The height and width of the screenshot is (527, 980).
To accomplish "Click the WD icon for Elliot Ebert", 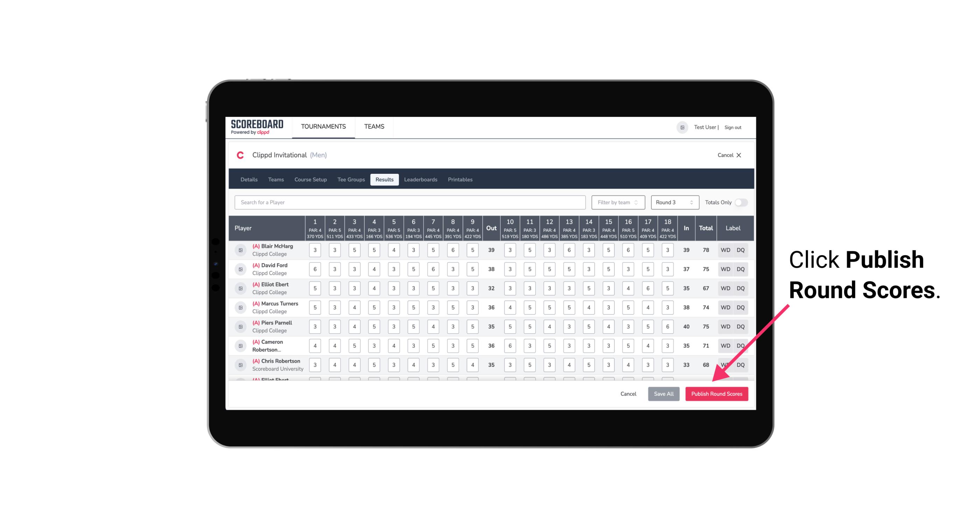I will click(x=725, y=288).
